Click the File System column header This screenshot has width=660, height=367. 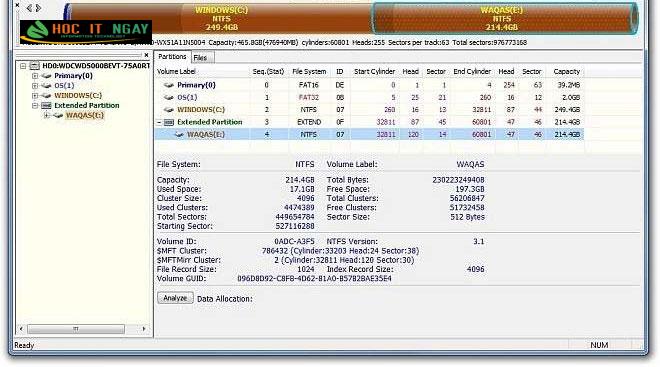tap(309, 72)
